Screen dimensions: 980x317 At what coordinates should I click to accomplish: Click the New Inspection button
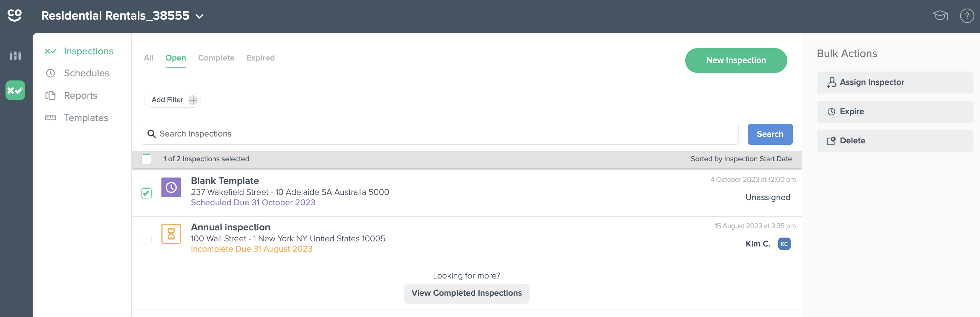(x=735, y=60)
